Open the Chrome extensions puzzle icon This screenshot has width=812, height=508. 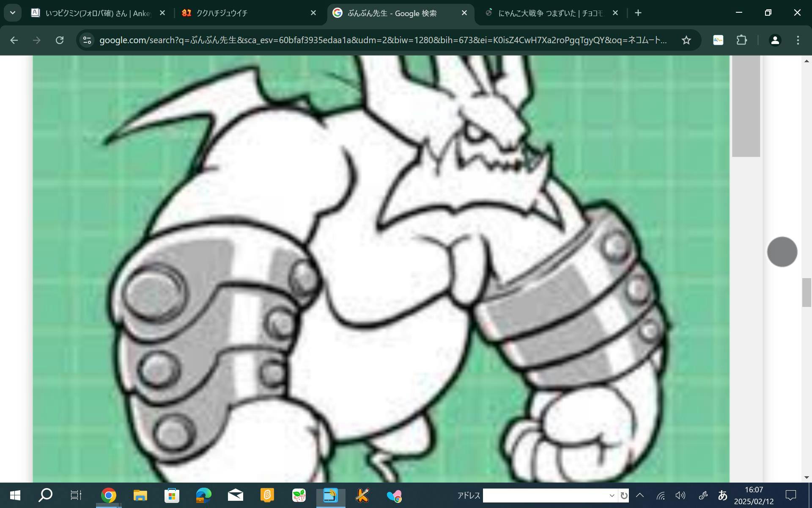[742, 40]
